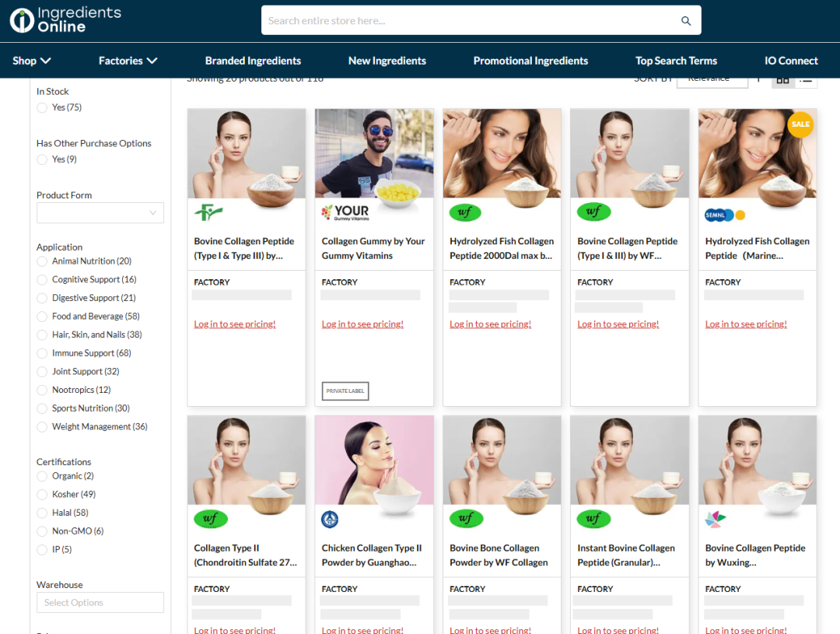Filter by IP certification
Screen dimensions: 840x634
click(x=42, y=550)
